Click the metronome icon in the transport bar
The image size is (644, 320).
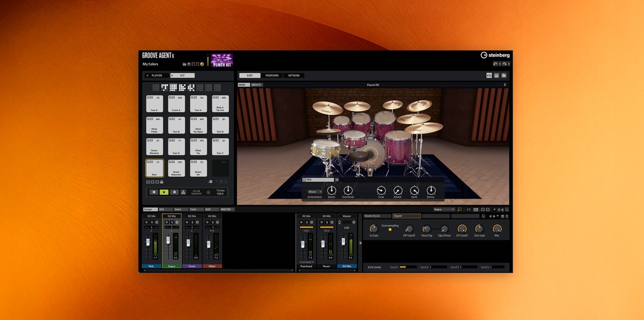point(183,192)
